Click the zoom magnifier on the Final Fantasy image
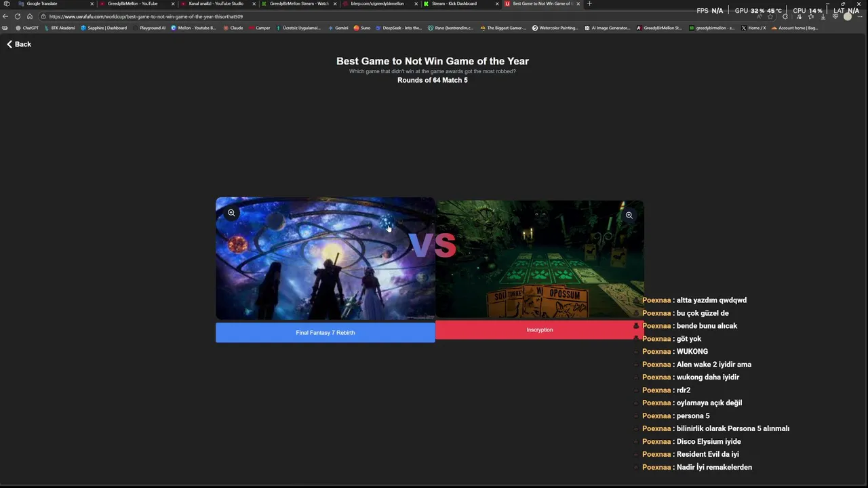Image resolution: width=868 pixels, height=488 pixels. click(231, 213)
